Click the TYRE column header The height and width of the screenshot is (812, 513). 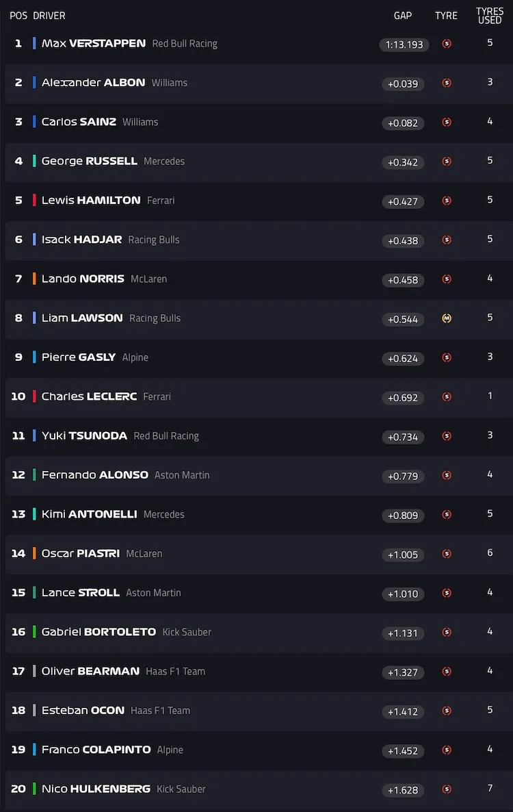pos(446,16)
